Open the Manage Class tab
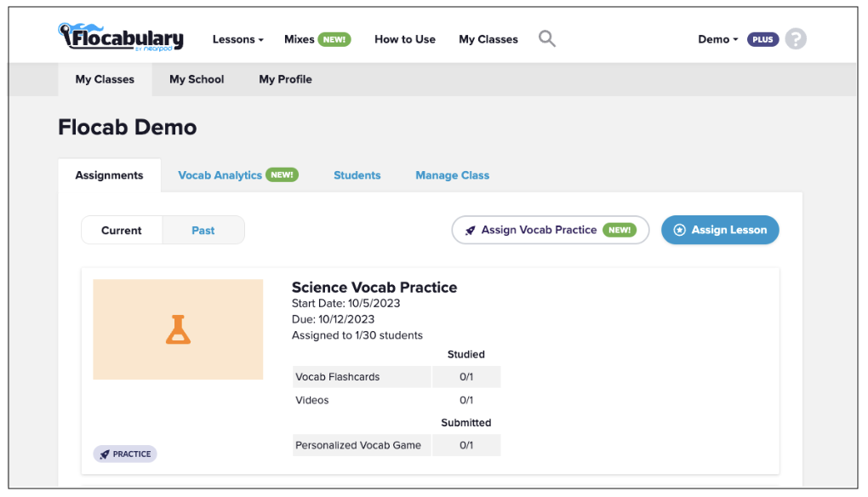 pos(452,175)
